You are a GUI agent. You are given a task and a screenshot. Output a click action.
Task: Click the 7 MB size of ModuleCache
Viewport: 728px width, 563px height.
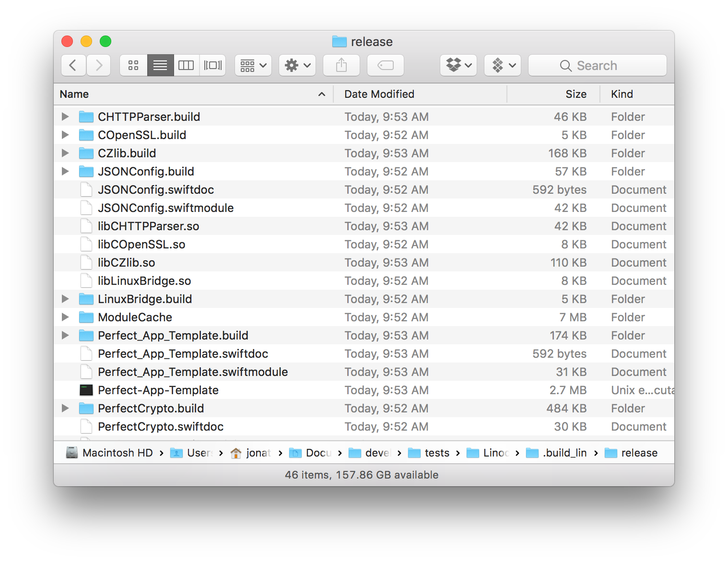point(573,317)
